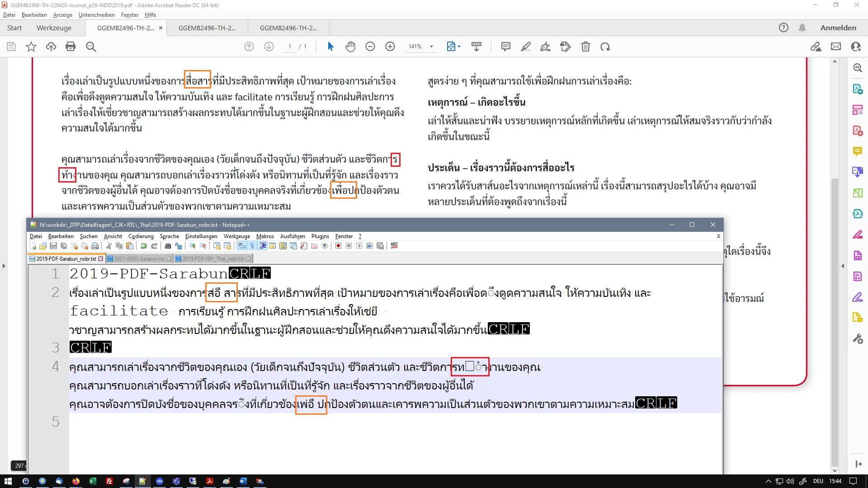The image size is (868, 488).
Task: Select the Acrobat hand pan tool
Action: (x=350, y=47)
